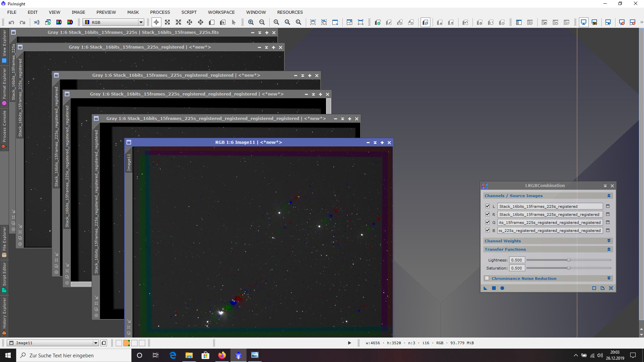Open the Image11 view selector dropdown
The width and height of the screenshot is (644, 362).
pos(53,343)
